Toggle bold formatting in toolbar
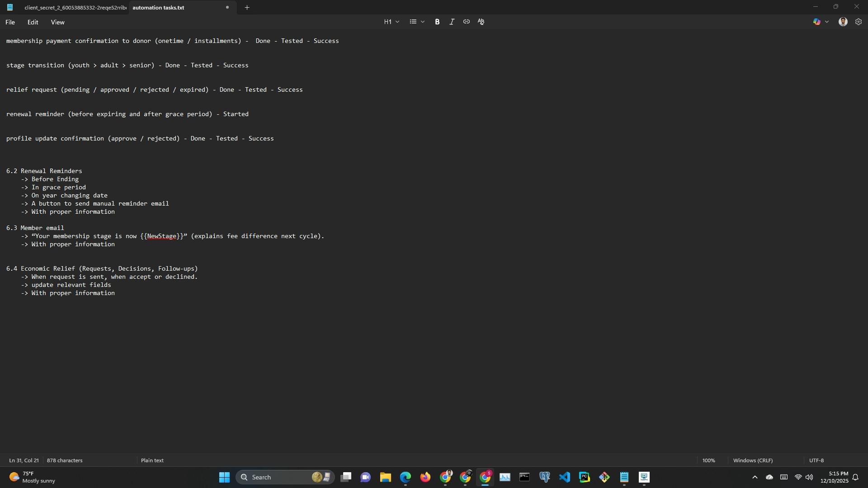Screen dimensions: 868x488 (x=437, y=22)
